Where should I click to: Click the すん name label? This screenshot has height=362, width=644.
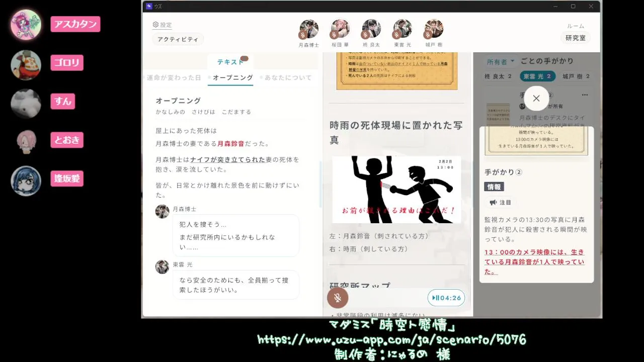point(63,101)
